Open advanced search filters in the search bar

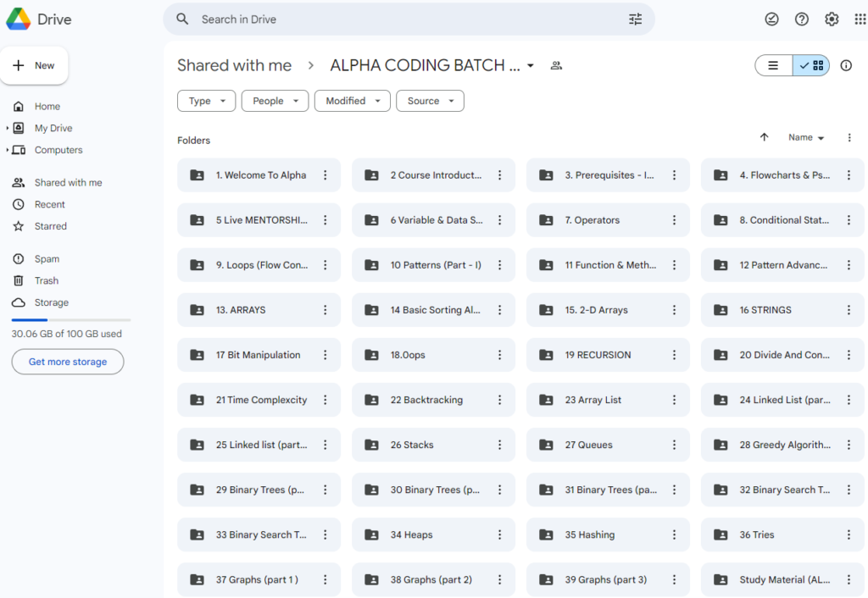click(635, 19)
